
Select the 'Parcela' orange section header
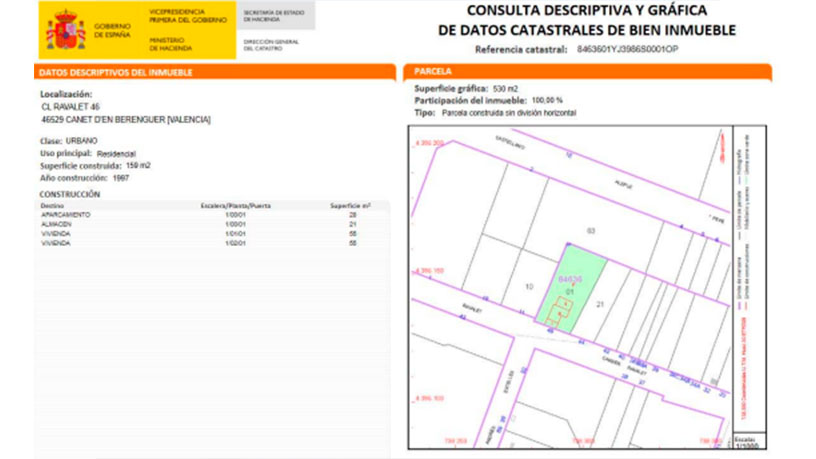tap(590, 73)
